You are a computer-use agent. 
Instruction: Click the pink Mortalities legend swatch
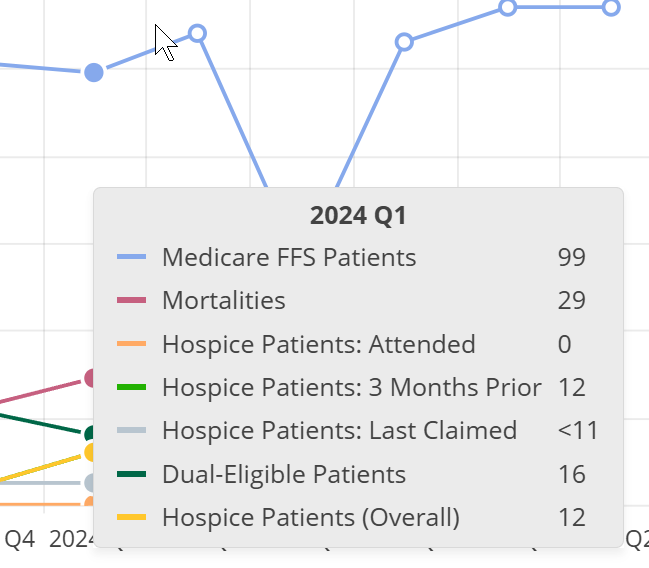[131, 300]
